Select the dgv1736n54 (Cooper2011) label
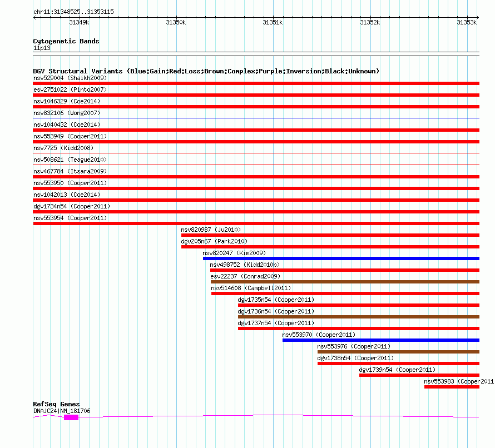The width and height of the screenshot is (495, 448). tap(276, 311)
